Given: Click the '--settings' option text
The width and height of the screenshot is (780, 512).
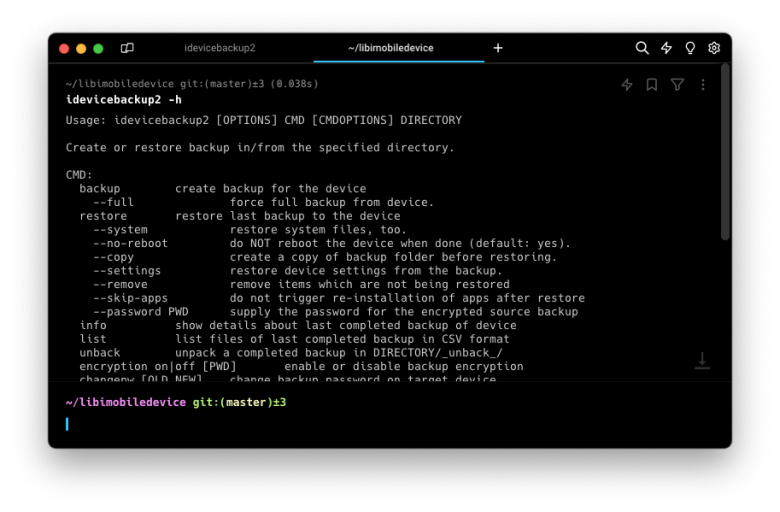Looking at the screenshot, I should [127, 271].
